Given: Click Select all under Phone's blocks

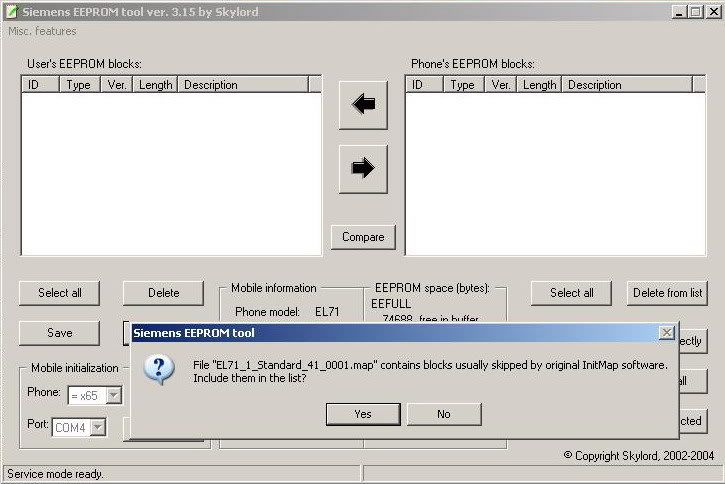Looking at the screenshot, I should tap(571, 293).
